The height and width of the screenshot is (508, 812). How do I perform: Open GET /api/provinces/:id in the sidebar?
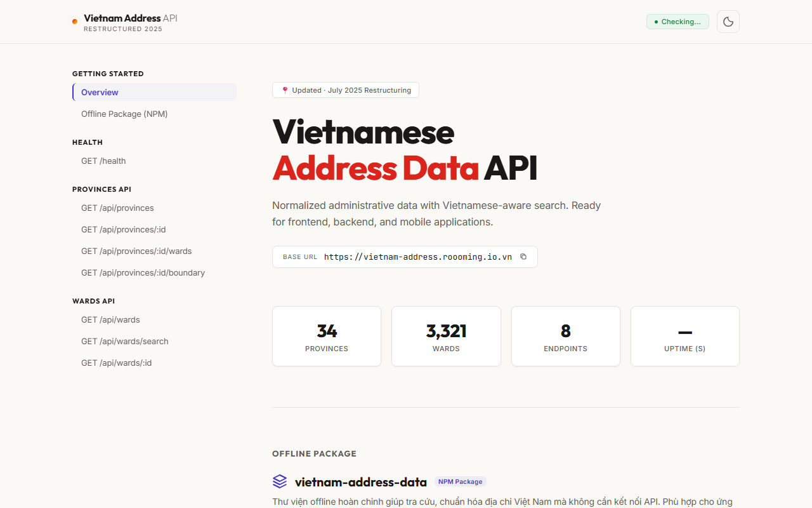tap(154, 229)
